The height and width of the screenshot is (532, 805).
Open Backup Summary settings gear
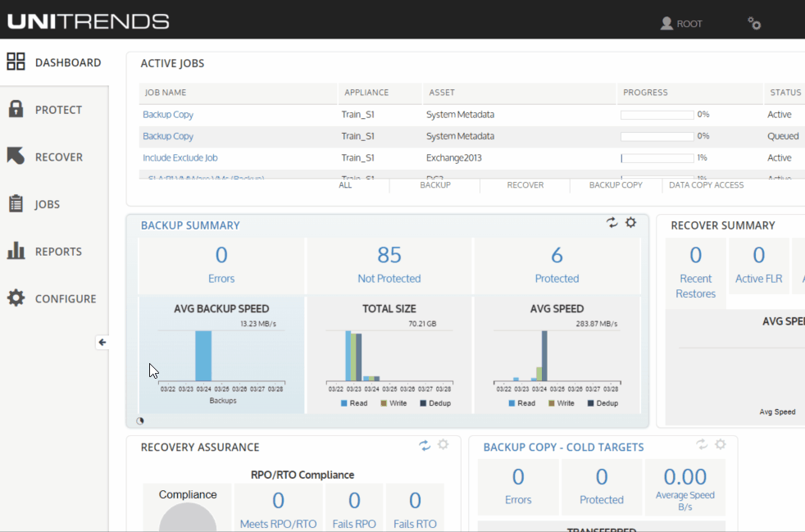tap(630, 222)
